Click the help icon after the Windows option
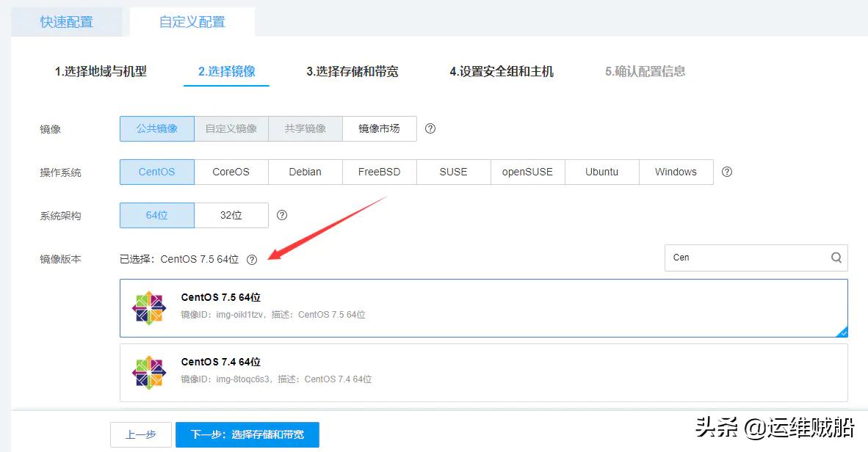Screen dimensions: 868x452 [x=726, y=172]
